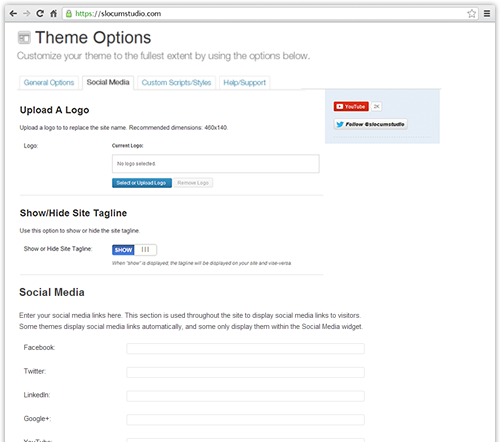
Task: Follow @slocumstudio on Twitter
Action: pos(370,124)
